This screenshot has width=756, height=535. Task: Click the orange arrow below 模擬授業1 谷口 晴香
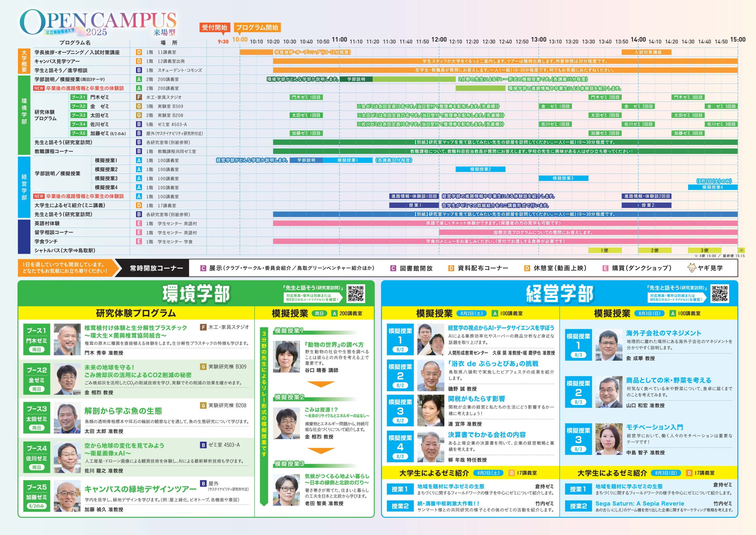(321, 384)
